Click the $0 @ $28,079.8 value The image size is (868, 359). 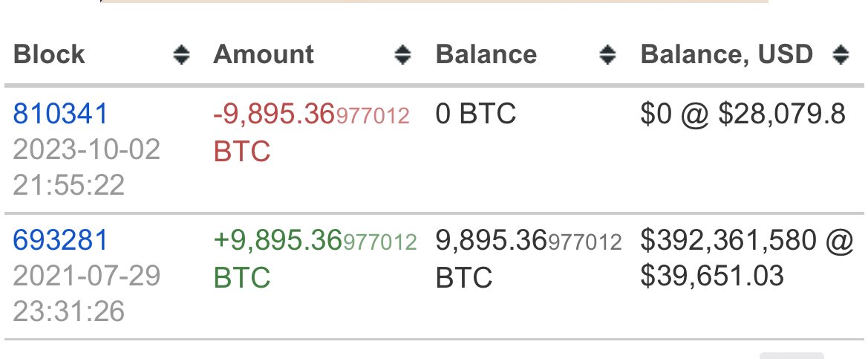tap(743, 115)
